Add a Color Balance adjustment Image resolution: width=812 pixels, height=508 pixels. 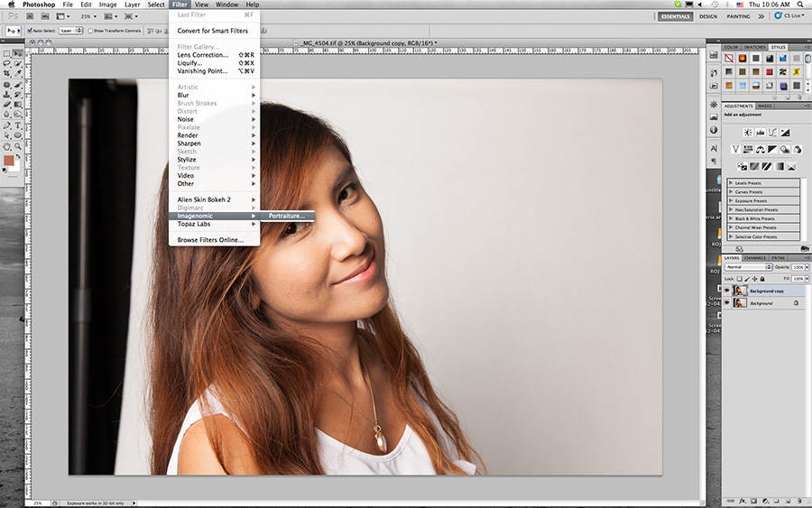[x=761, y=149]
